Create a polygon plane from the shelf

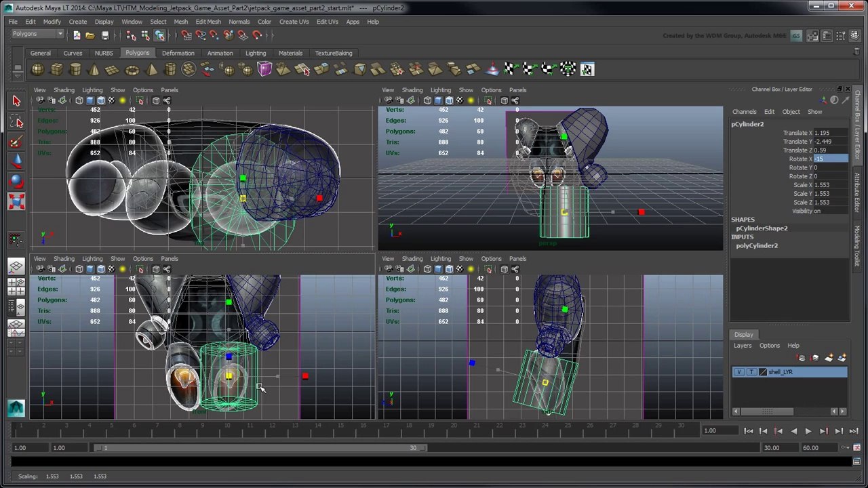tap(113, 69)
